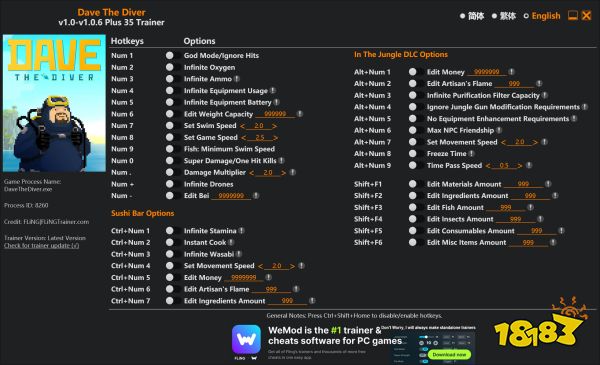Click the WeMod logo icon

click(246, 340)
